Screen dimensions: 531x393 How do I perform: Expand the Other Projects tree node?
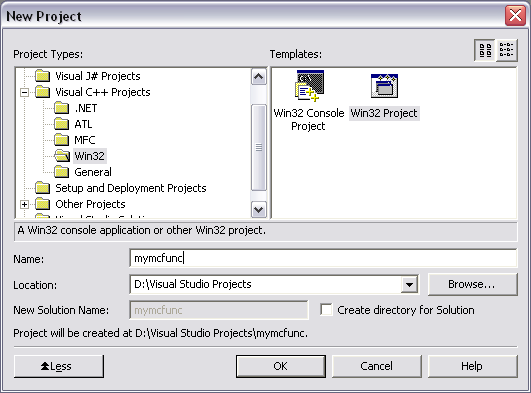(x=24, y=204)
